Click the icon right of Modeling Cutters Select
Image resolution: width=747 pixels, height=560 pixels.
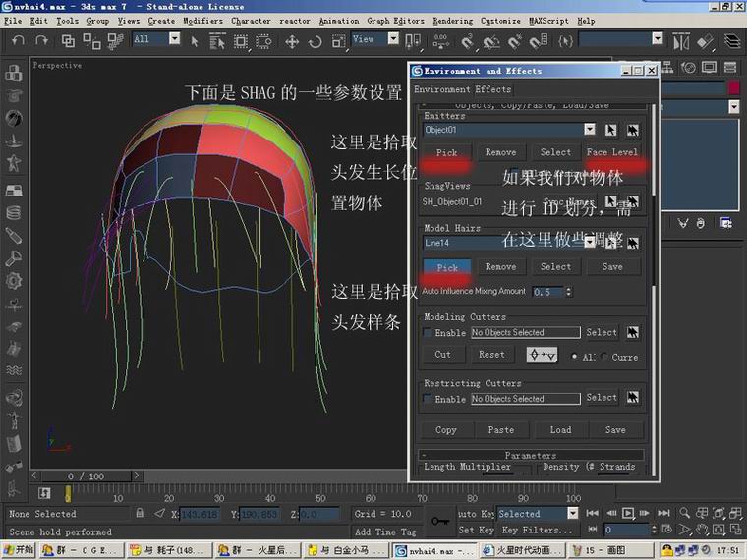[632, 332]
